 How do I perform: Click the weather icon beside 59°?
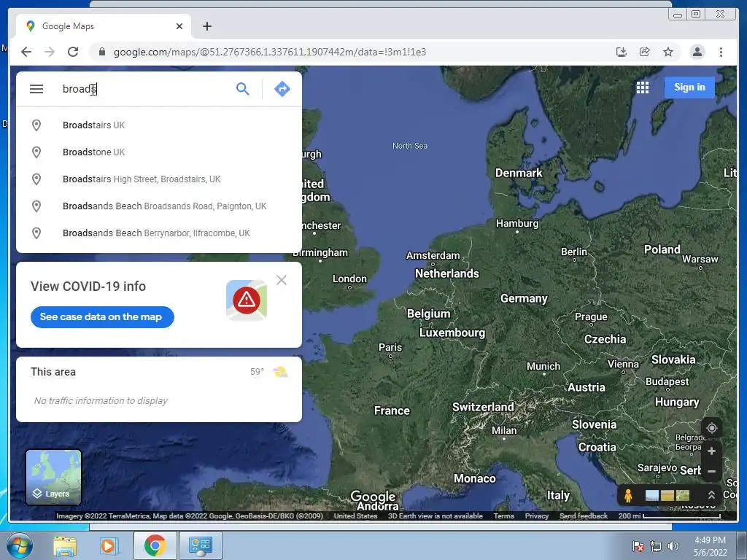tap(280, 372)
